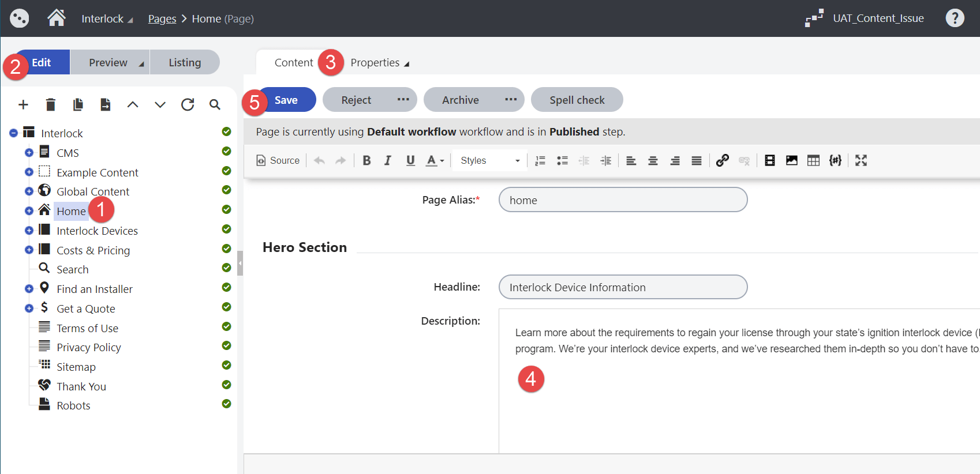Screen dimensions: 980x474
Task: Increase the text indent
Action: click(606, 160)
